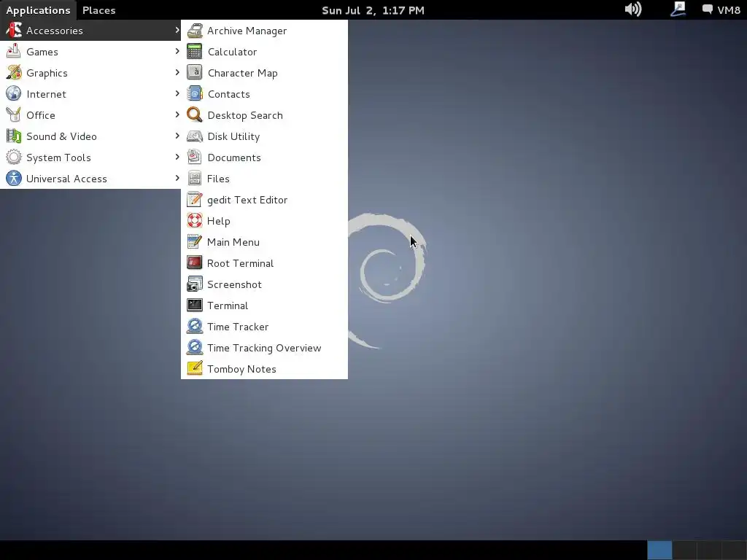Click the Disk Utility icon

point(194,136)
